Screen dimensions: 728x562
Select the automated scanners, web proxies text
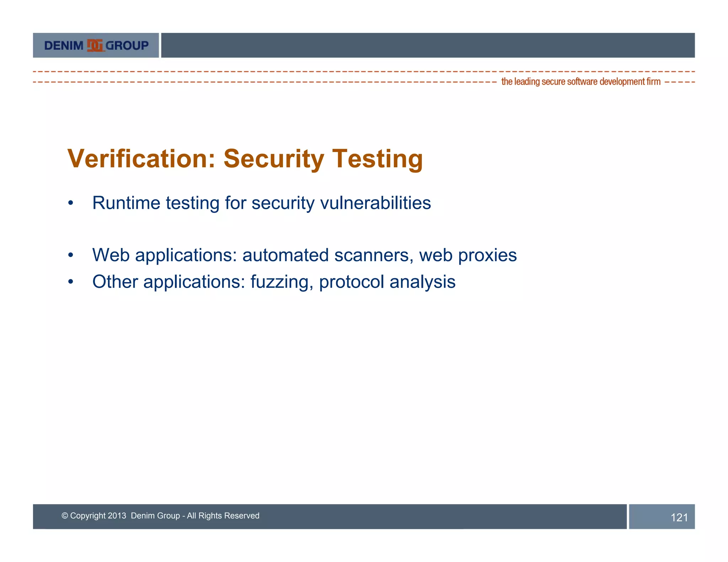379,255
